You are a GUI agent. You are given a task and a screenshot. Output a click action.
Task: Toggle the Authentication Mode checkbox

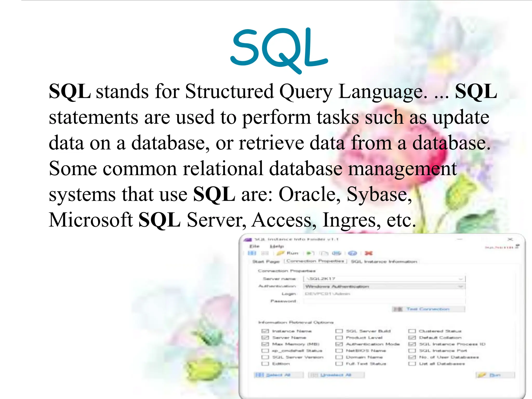(339, 344)
